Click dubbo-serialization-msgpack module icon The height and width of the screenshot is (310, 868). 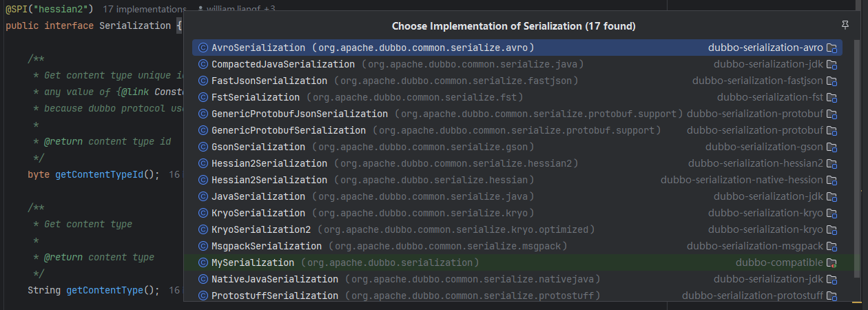(832, 247)
